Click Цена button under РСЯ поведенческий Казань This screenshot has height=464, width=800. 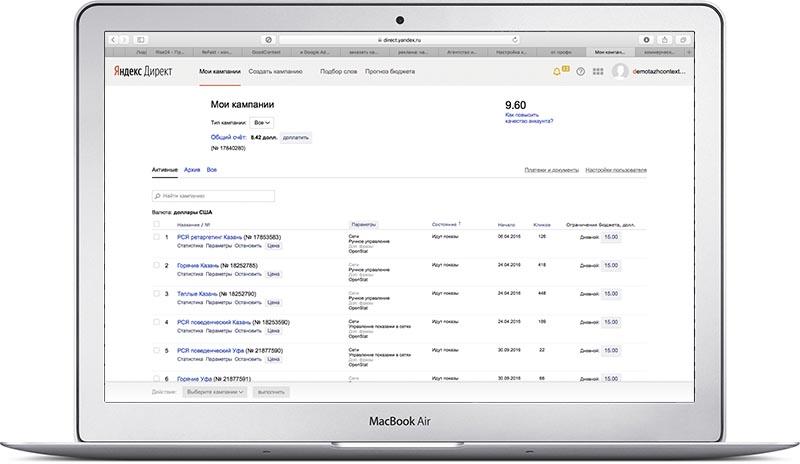(273, 331)
